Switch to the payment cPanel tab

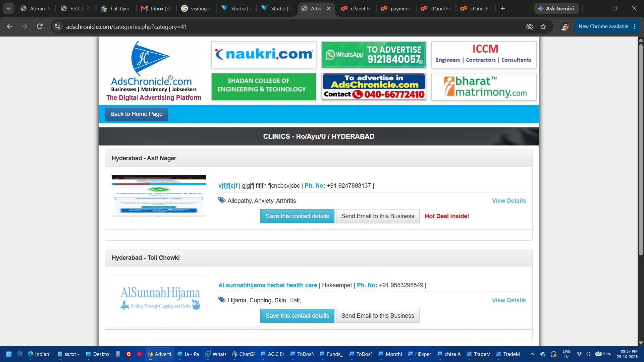click(x=395, y=8)
